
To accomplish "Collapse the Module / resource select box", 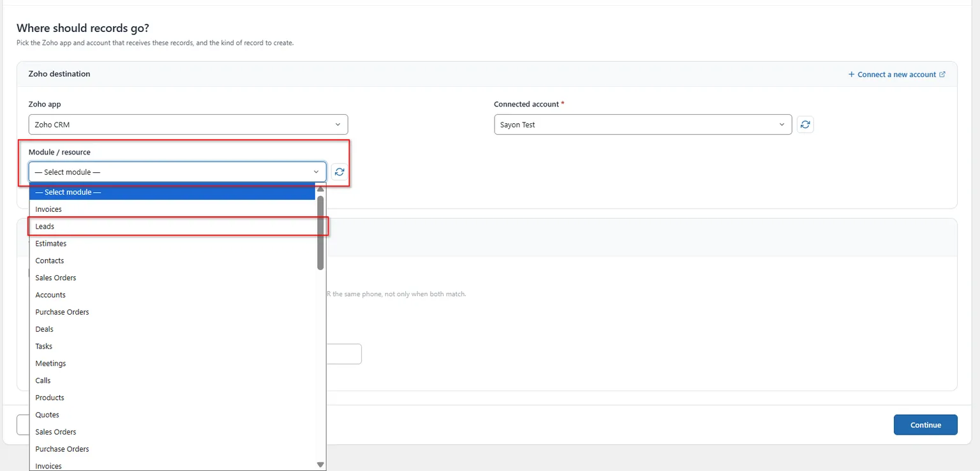I will click(177, 172).
